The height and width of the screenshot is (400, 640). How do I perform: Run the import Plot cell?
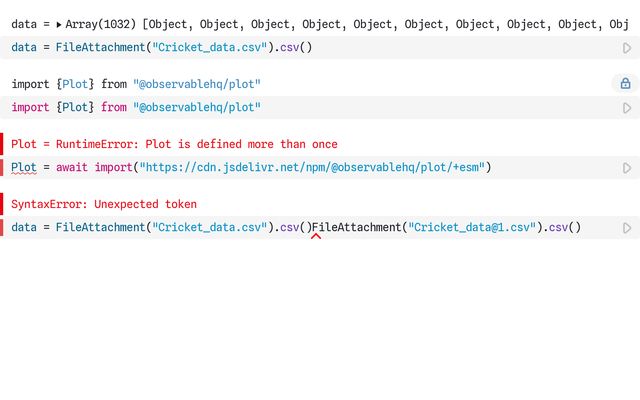coord(627,107)
